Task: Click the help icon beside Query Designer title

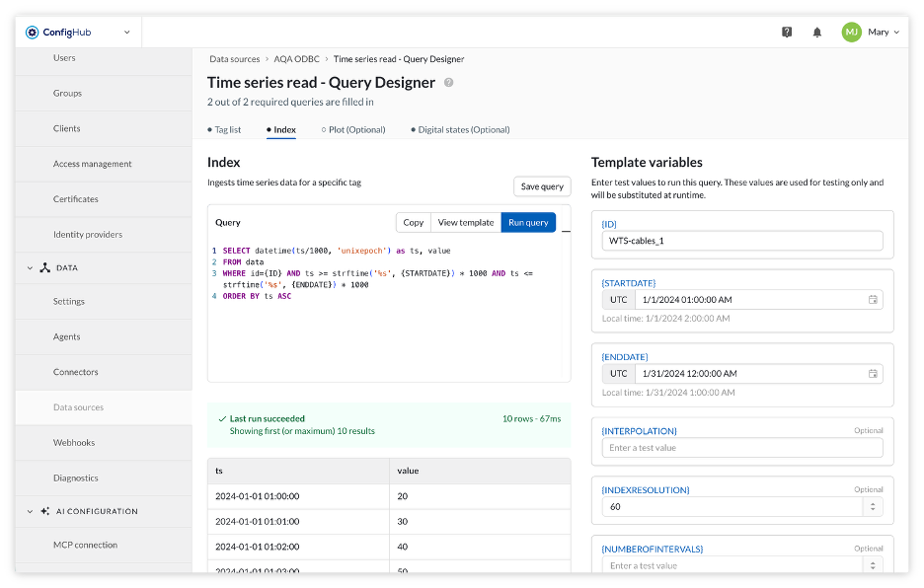Action: tap(448, 83)
